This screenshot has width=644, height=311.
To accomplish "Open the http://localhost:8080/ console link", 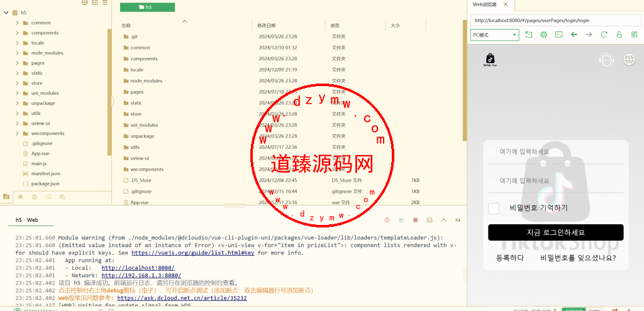I will (138, 268).
